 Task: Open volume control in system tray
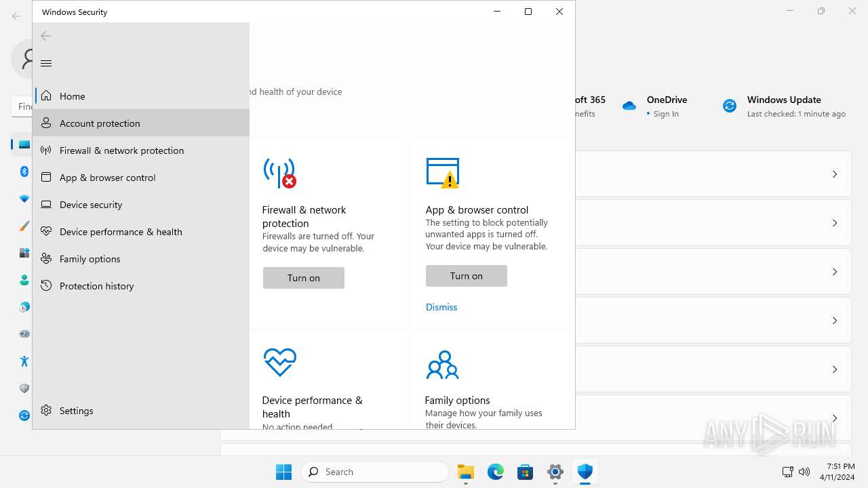(x=804, y=472)
